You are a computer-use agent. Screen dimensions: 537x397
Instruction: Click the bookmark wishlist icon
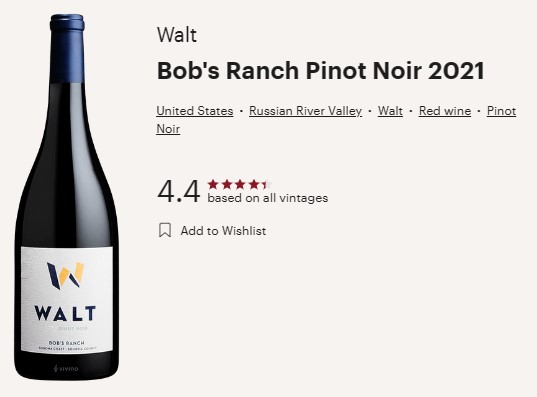click(x=165, y=230)
